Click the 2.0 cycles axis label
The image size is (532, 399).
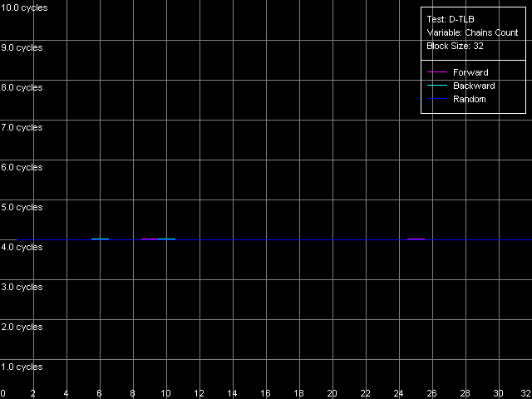(22, 327)
